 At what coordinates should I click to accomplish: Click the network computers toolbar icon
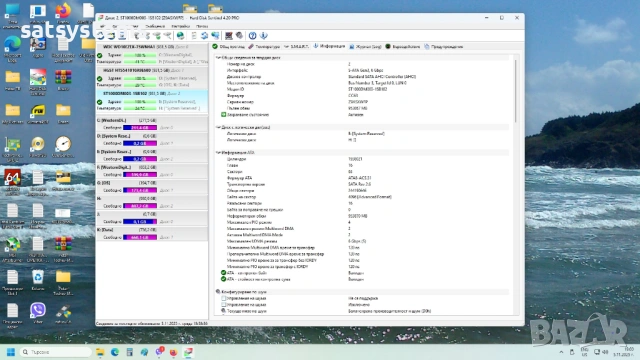coord(215,36)
